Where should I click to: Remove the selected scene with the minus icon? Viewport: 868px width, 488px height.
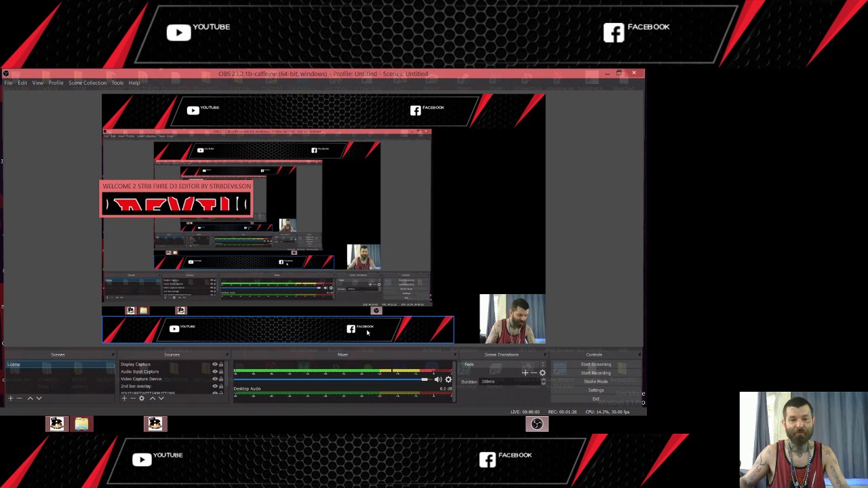click(20, 399)
